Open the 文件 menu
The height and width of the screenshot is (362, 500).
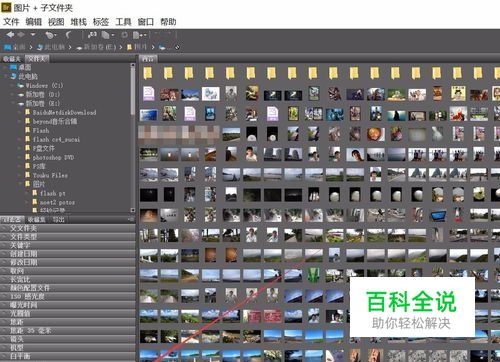11,22
